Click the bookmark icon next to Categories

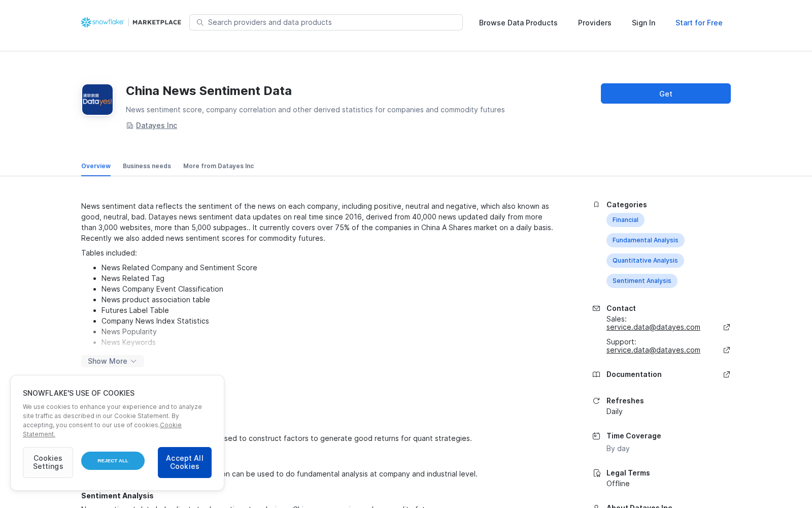tap(596, 205)
